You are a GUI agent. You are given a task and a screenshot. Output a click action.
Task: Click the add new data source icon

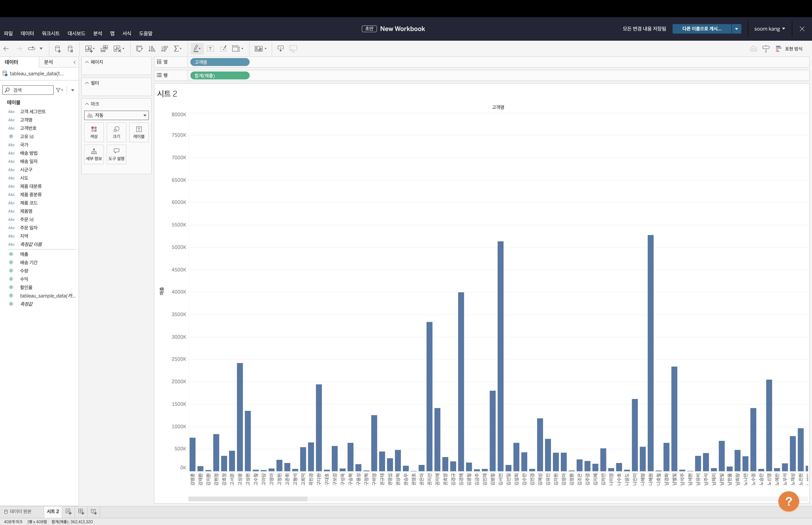(x=58, y=49)
